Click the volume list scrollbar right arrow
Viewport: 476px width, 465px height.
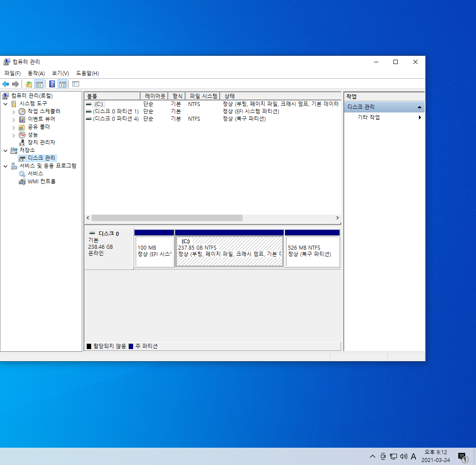(x=337, y=218)
